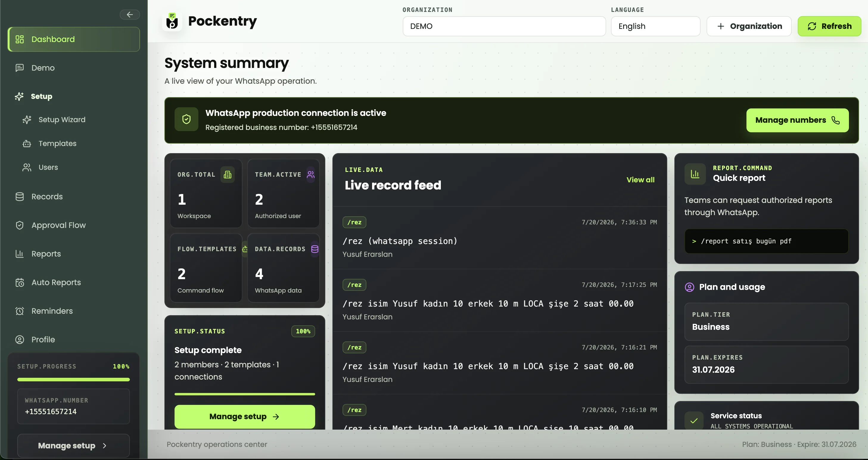The height and width of the screenshot is (460, 868).
Task: Click the Demo message icon
Action: [x=20, y=68]
